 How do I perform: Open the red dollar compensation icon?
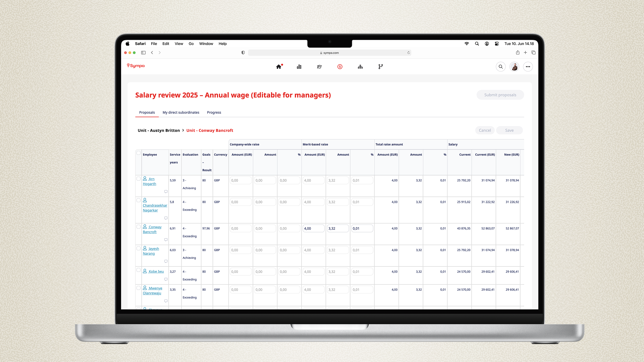tap(340, 67)
